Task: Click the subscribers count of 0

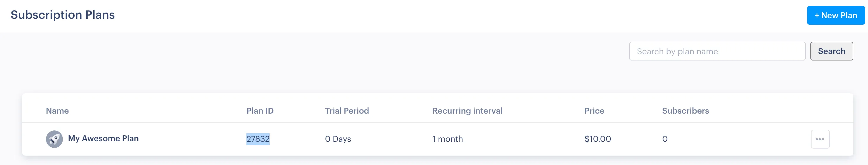Action: [x=665, y=139]
